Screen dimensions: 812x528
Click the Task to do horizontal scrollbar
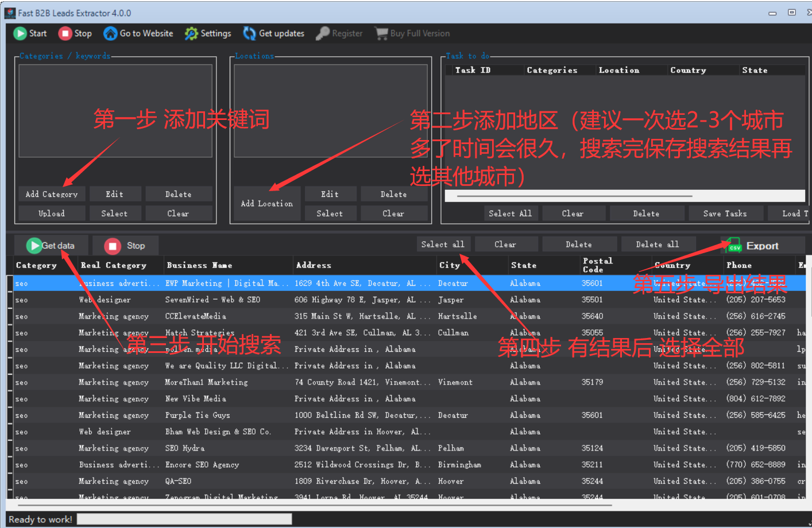point(574,196)
